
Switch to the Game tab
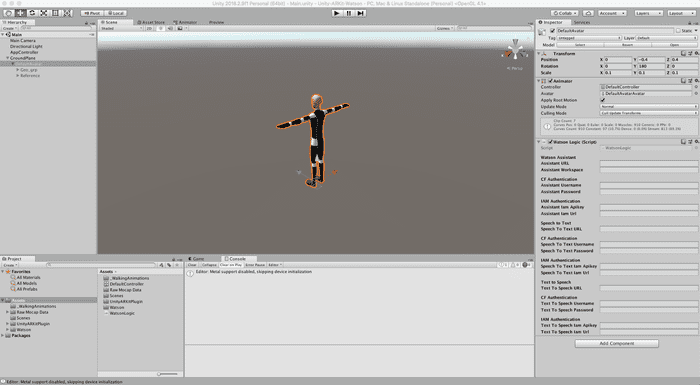pyautogui.click(x=196, y=259)
